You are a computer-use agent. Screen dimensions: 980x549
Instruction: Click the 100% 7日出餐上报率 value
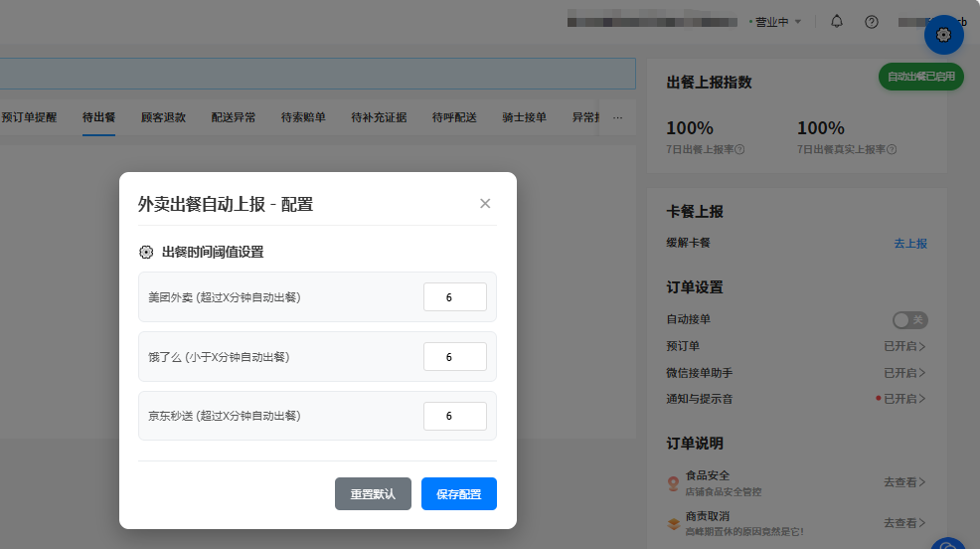690,128
